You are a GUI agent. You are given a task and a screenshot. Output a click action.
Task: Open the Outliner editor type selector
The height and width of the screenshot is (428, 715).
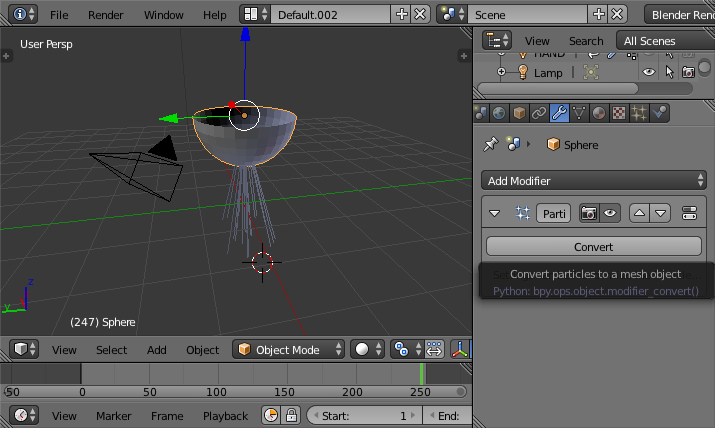[x=497, y=41]
